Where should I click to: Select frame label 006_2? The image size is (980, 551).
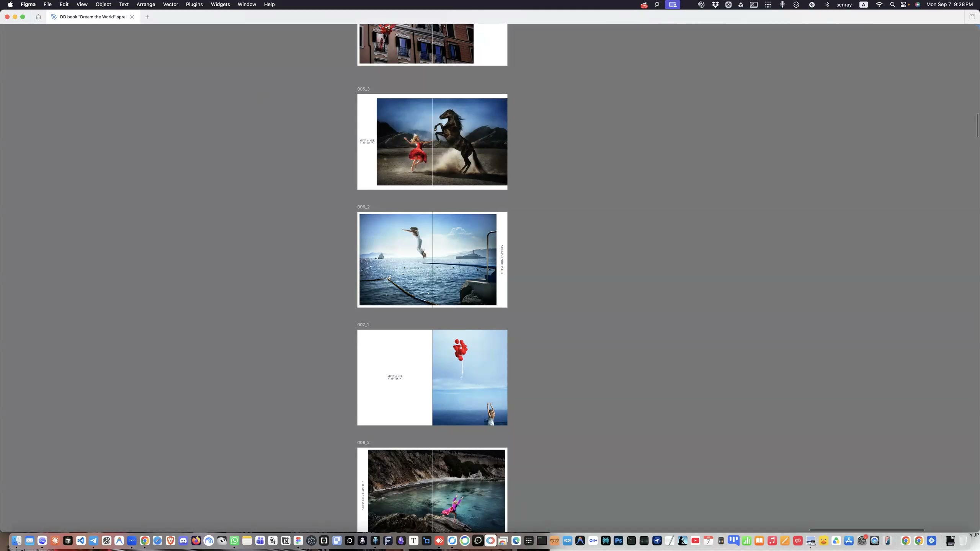[363, 207]
